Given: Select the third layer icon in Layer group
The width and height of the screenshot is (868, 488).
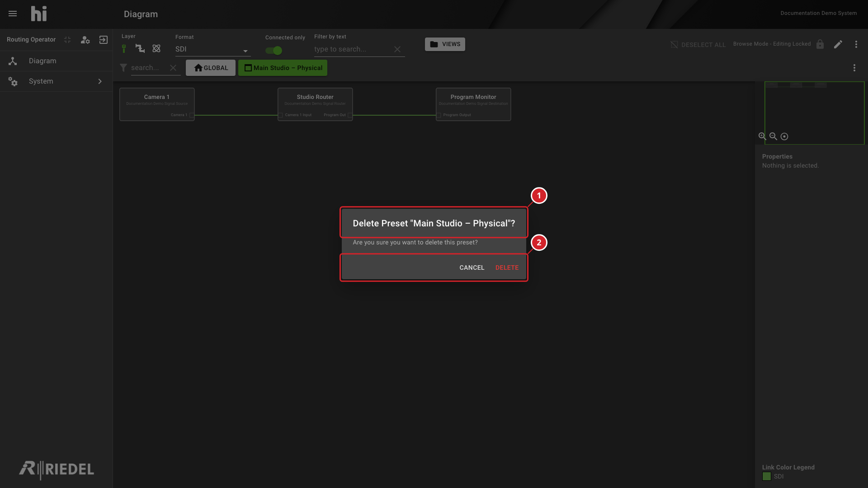Looking at the screenshot, I should (156, 48).
